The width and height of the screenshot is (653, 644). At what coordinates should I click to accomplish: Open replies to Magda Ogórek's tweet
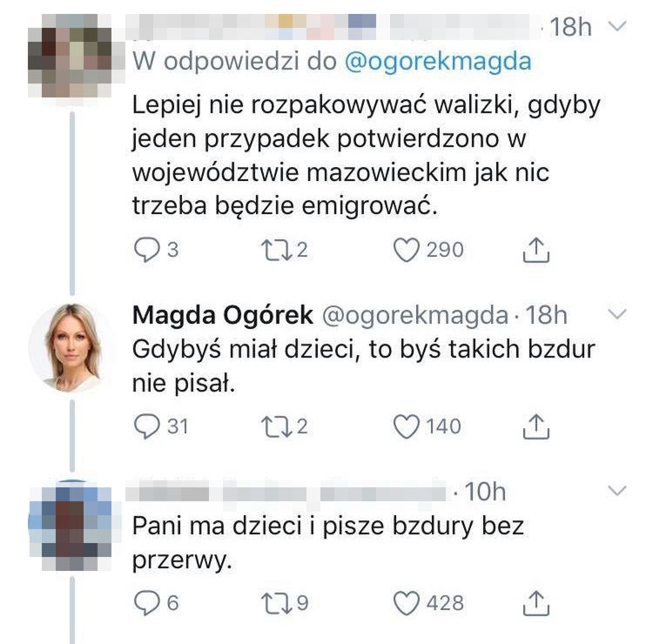tap(145, 426)
